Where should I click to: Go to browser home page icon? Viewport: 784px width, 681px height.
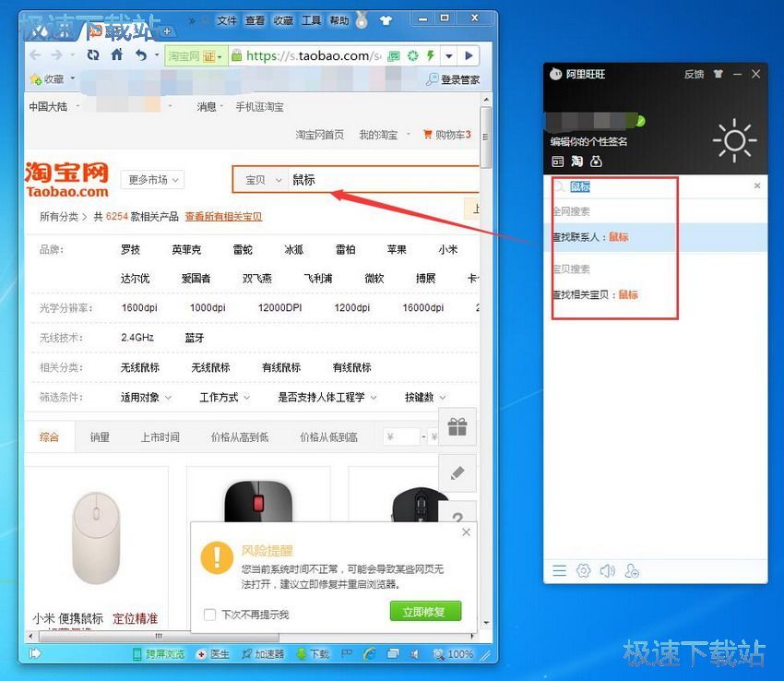(117, 54)
